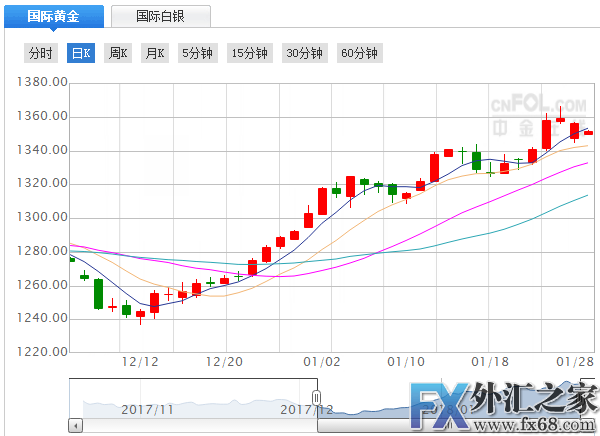600x436 pixels.
Task: Switch to the 周K chart period
Action: click(x=118, y=53)
